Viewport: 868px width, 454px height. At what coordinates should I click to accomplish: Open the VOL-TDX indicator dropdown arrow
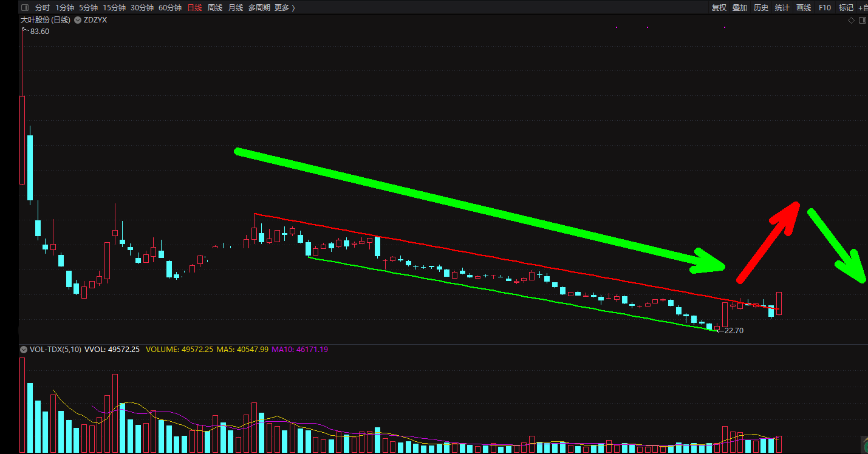(x=24, y=350)
